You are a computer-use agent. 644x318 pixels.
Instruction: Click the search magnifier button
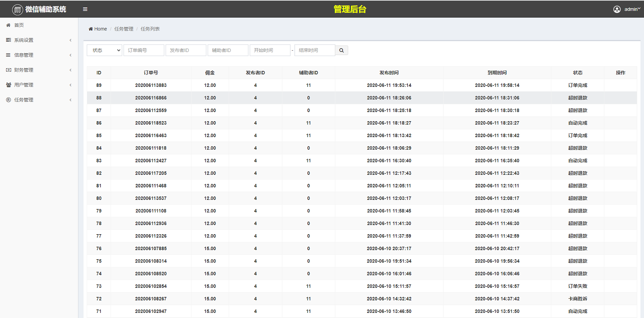pos(341,50)
